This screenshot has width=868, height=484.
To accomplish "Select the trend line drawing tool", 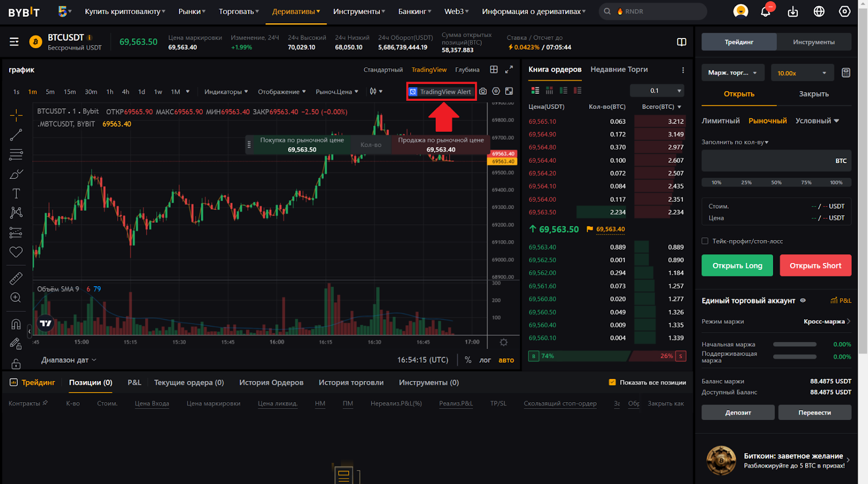I will 16,135.
